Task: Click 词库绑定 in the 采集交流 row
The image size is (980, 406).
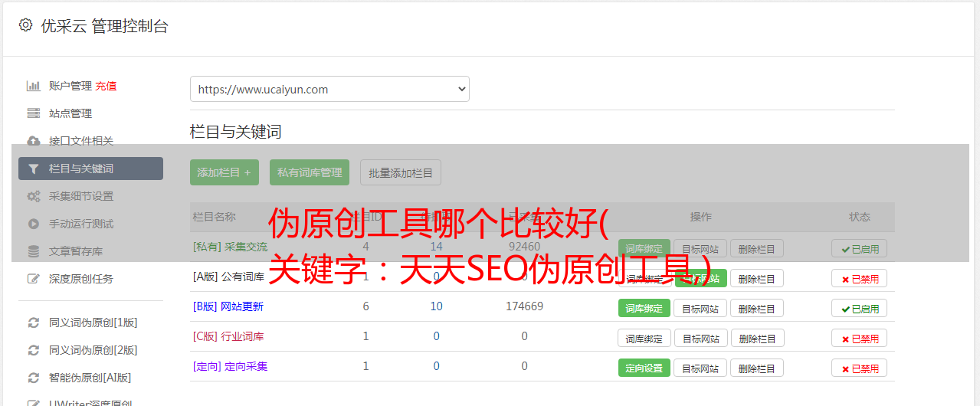Action: point(644,248)
